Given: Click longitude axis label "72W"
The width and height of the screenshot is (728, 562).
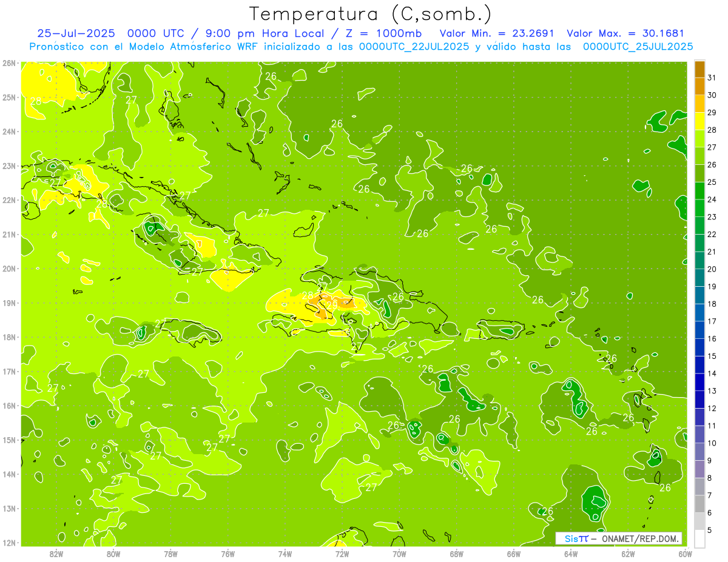Looking at the screenshot, I should point(342,554).
